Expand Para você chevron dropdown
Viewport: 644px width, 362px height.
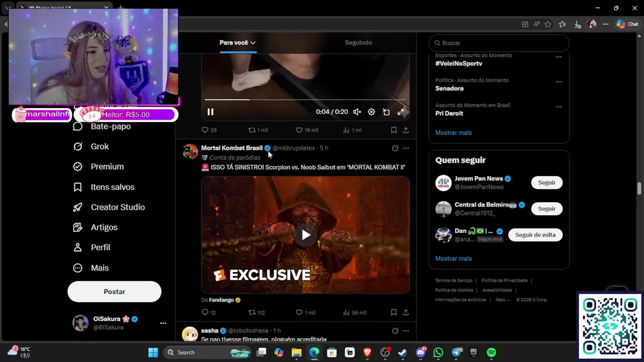253,43
